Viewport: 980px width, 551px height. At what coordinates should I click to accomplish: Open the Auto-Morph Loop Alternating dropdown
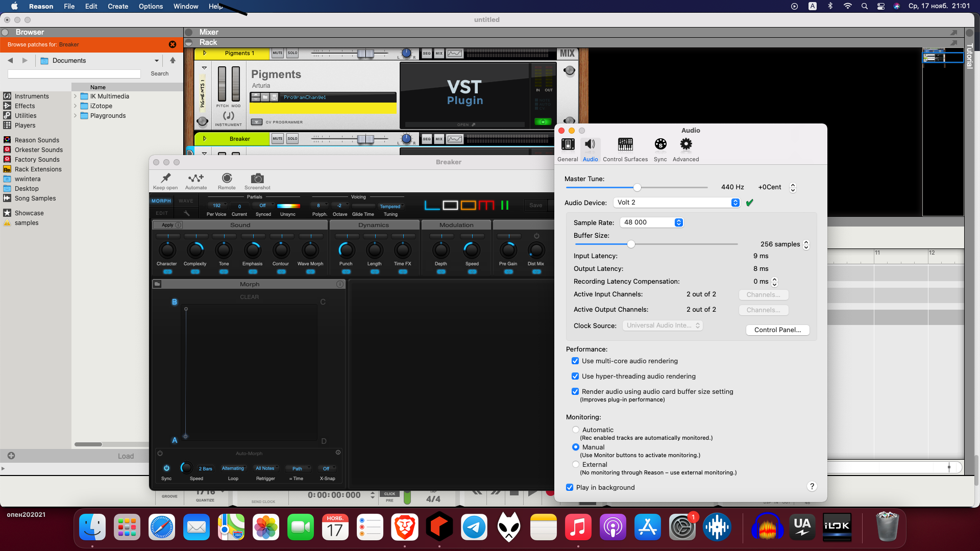click(233, 468)
